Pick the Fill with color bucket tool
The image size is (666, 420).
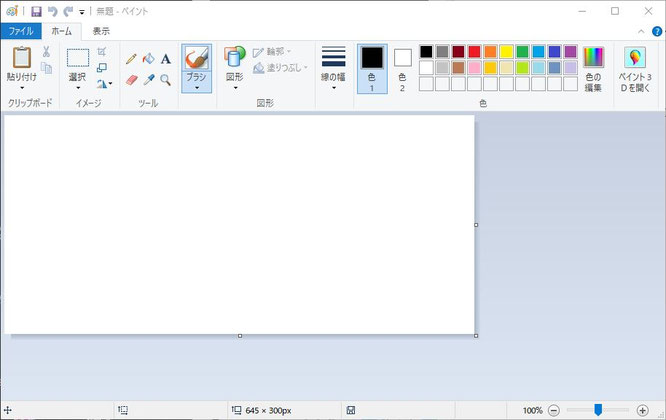148,59
